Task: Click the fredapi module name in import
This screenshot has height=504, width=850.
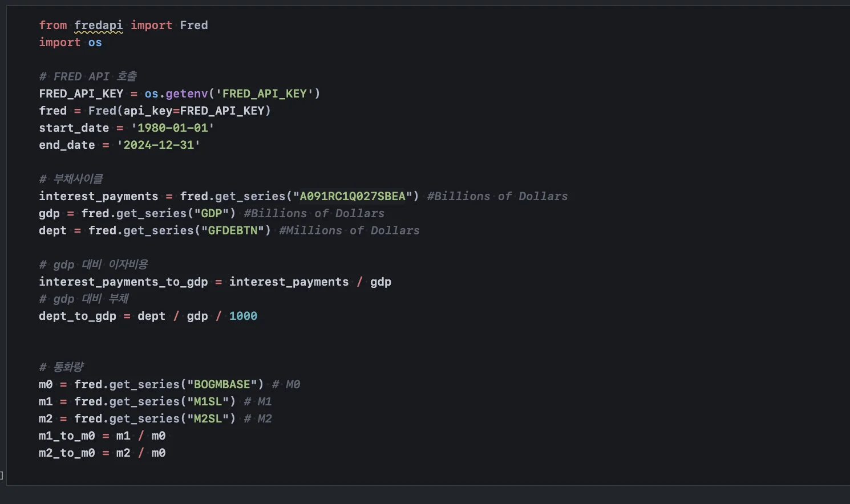Action: click(98, 25)
